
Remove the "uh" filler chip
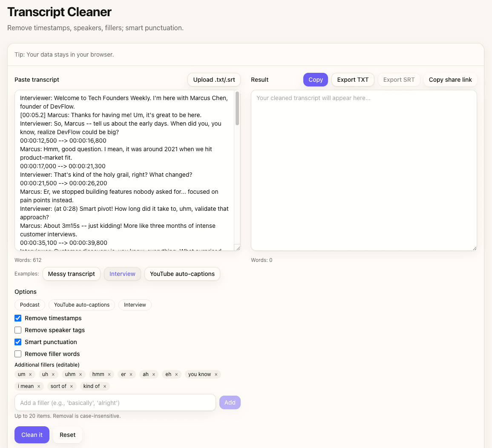click(x=53, y=374)
